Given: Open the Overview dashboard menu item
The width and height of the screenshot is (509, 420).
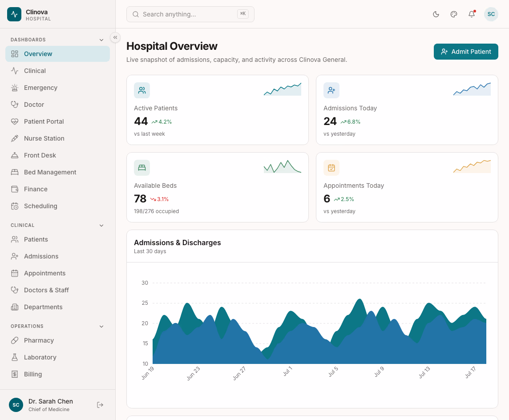Looking at the screenshot, I should pyautogui.click(x=57, y=54).
